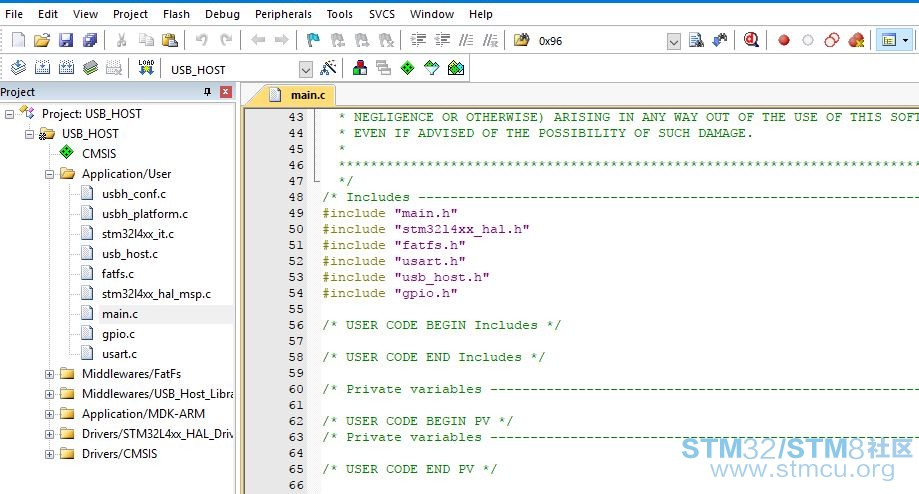
Task: Open the SVCS menu
Action: [x=382, y=14]
